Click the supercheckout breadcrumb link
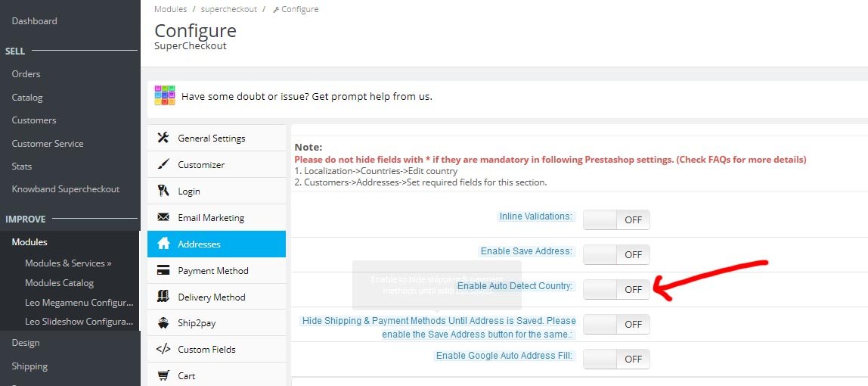Screen dimensions: 868x386 pyautogui.click(x=229, y=9)
